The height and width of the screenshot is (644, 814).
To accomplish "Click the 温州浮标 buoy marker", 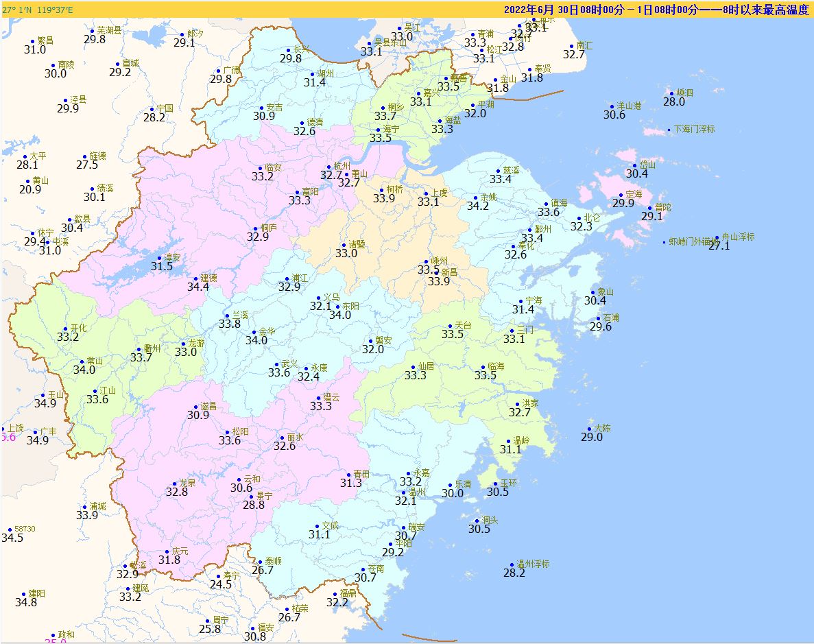I will click(512, 565).
